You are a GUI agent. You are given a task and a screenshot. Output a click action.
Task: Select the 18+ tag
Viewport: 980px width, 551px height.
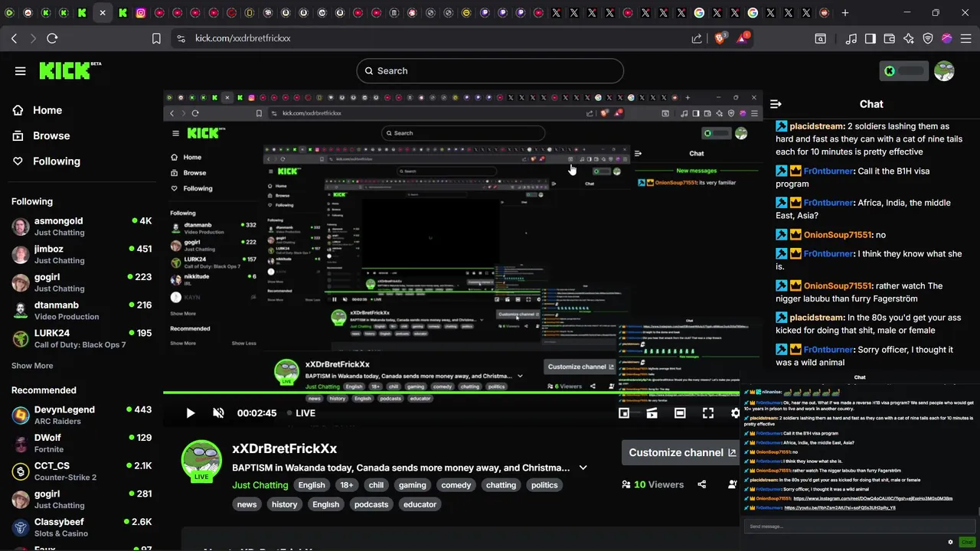(347, 485)
